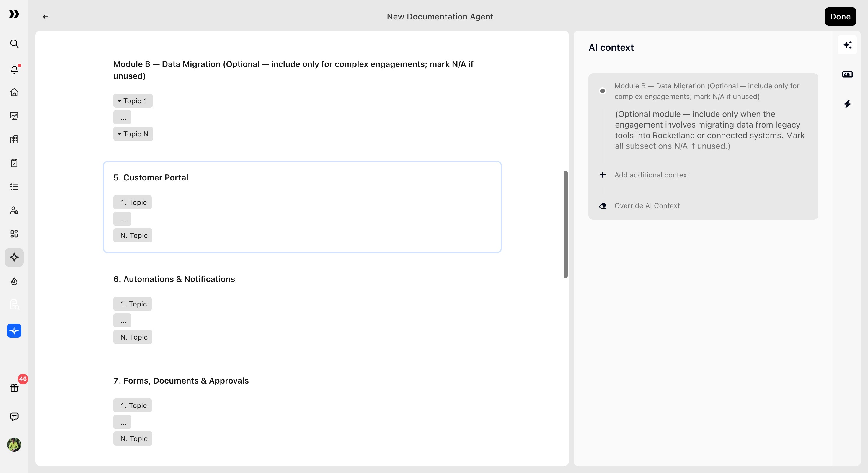
Task: Select the Module B context radio dot
Action: point(603,91)
